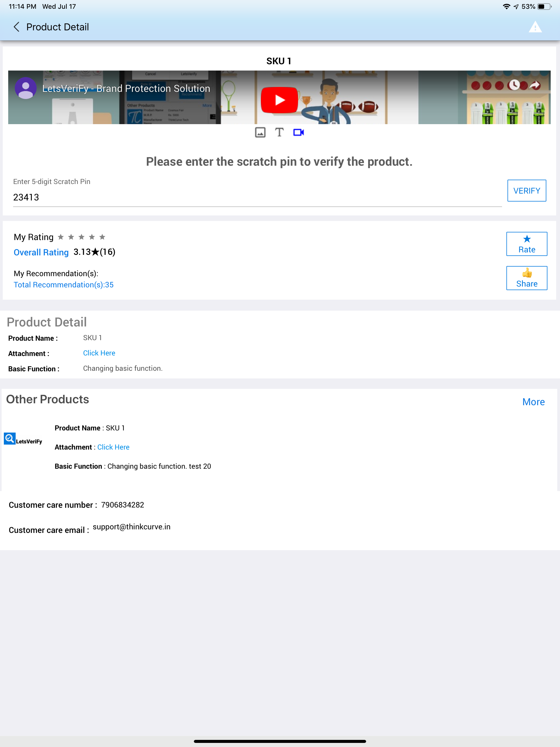Image resolution: width=560 pixels, height=747 pixels.
Task: Tap the Watch Later clock icon
Action: [514, 85]
